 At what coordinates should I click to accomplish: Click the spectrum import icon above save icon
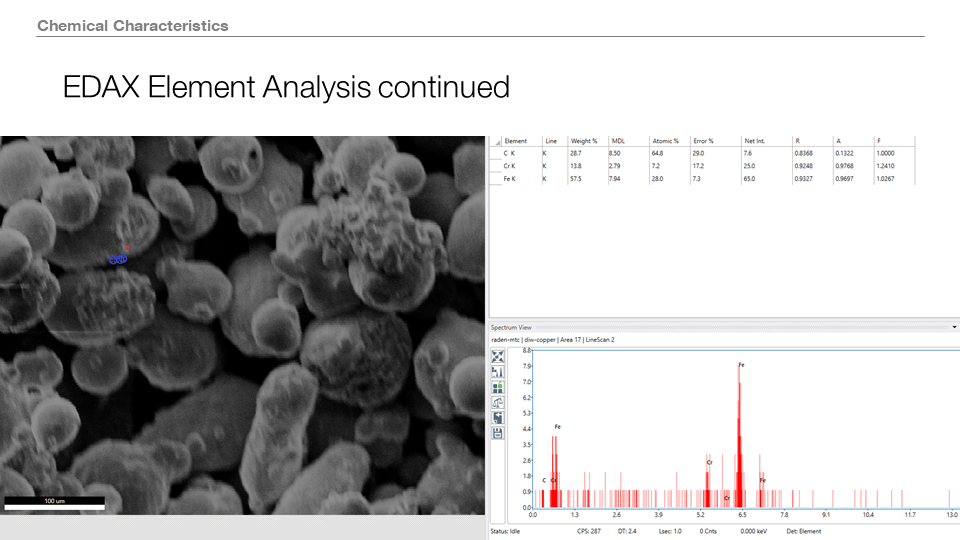498,417
